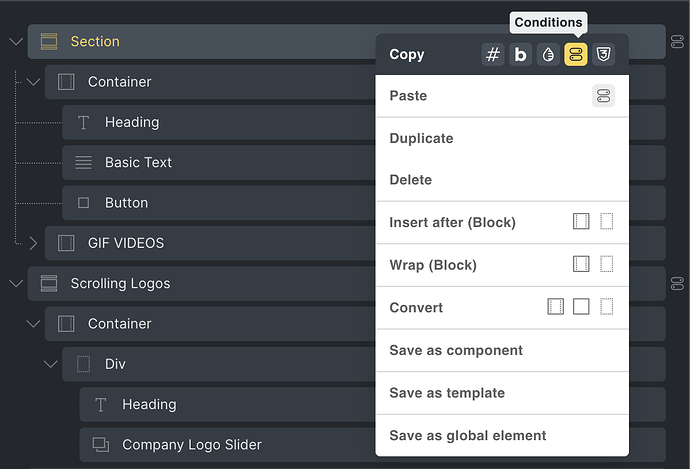Screen dimensions: 690x469
Task: Copy the element ID with the hash icon
Action: coord(492,55)
